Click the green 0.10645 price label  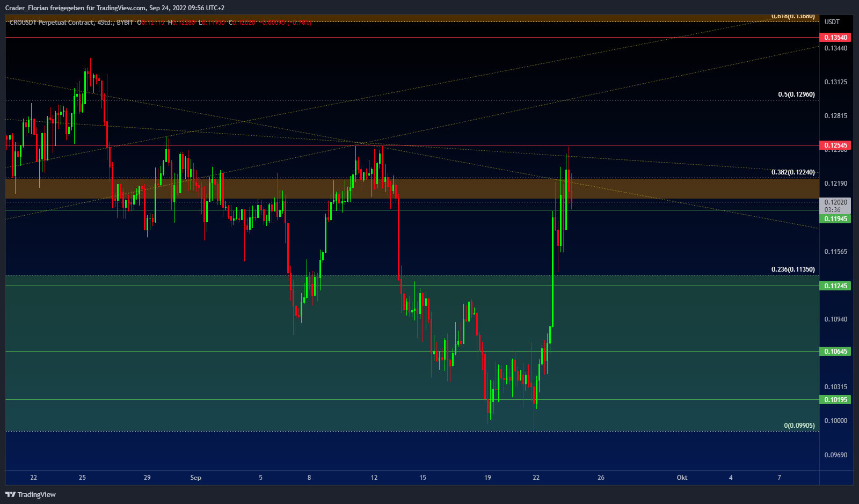tap(835, 352)
